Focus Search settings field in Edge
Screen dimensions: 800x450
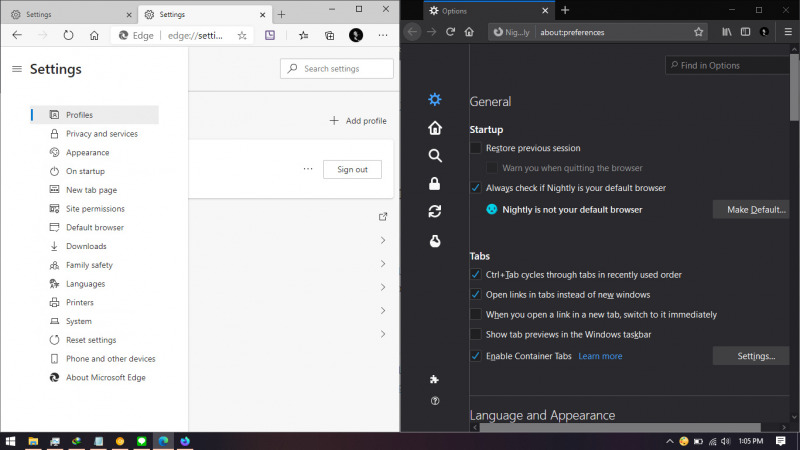[337, 68]
